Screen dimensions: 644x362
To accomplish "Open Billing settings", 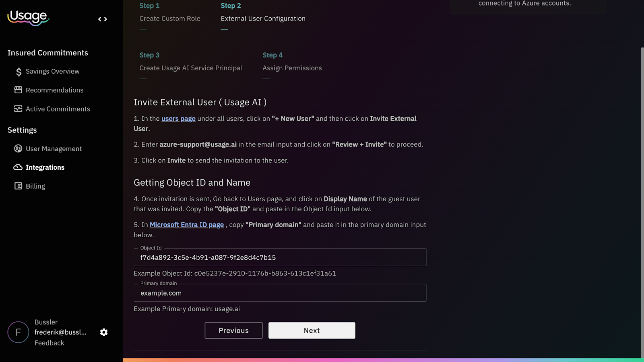I will 35,186.
